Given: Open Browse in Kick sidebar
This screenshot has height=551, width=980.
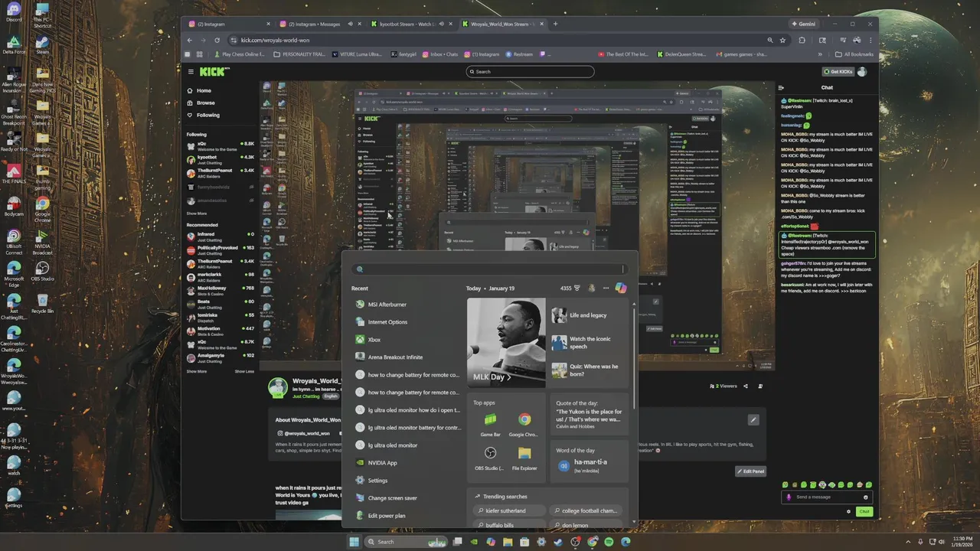Looking at the screenshot, I should tap(201, 103).
